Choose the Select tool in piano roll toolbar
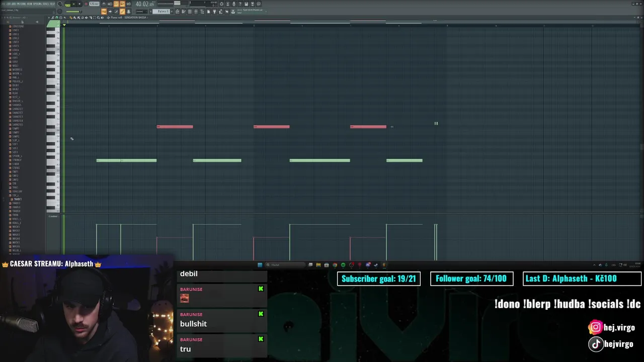 [x=95, y=18]
